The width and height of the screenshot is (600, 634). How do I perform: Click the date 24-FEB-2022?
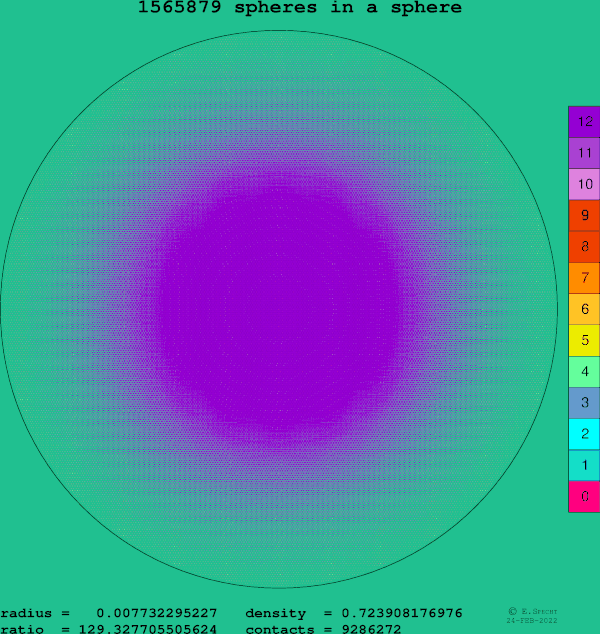pyautogui.click(x=532, y=620)
